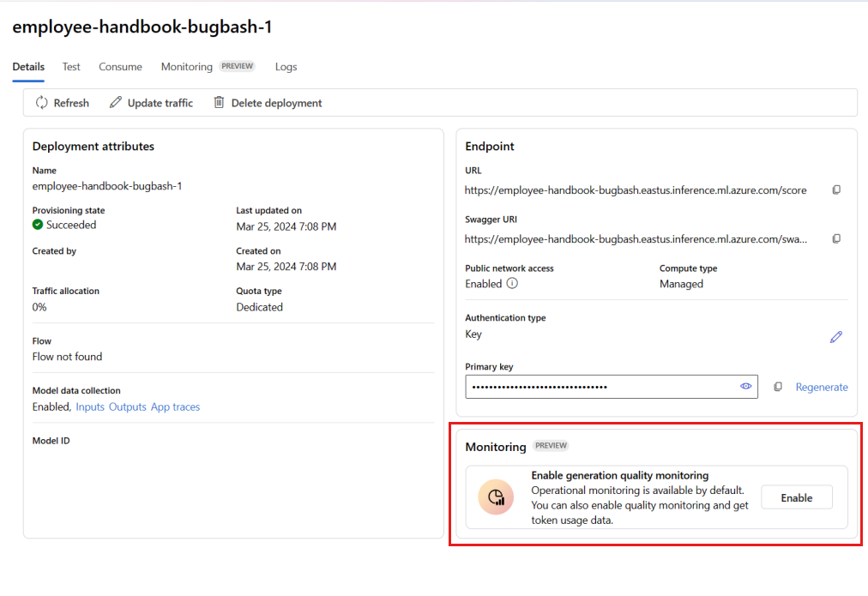Open the Outputs data collection link

pyautogui.click(x=127, y=406)
